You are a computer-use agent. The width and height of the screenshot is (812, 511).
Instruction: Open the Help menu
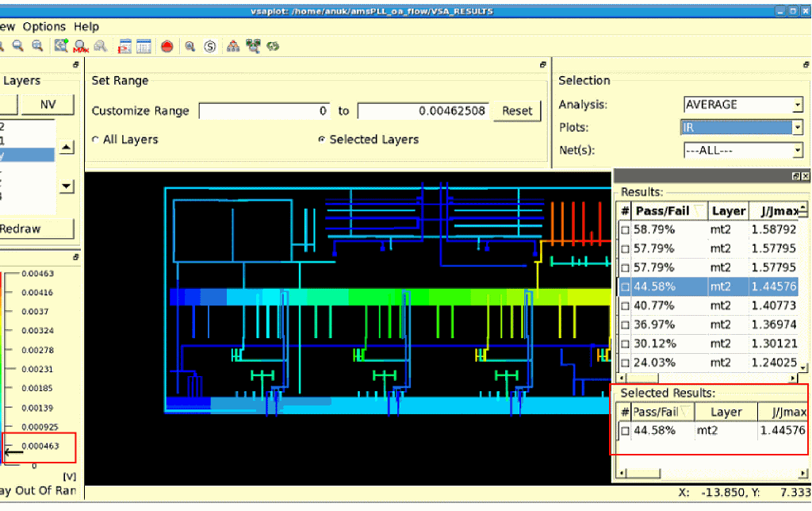point(86,26)
